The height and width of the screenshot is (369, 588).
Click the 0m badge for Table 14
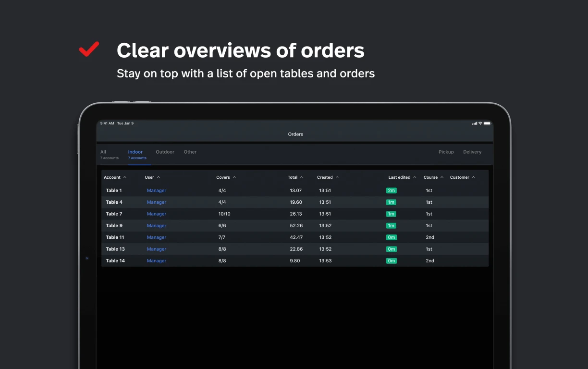(x=392, y=261)
